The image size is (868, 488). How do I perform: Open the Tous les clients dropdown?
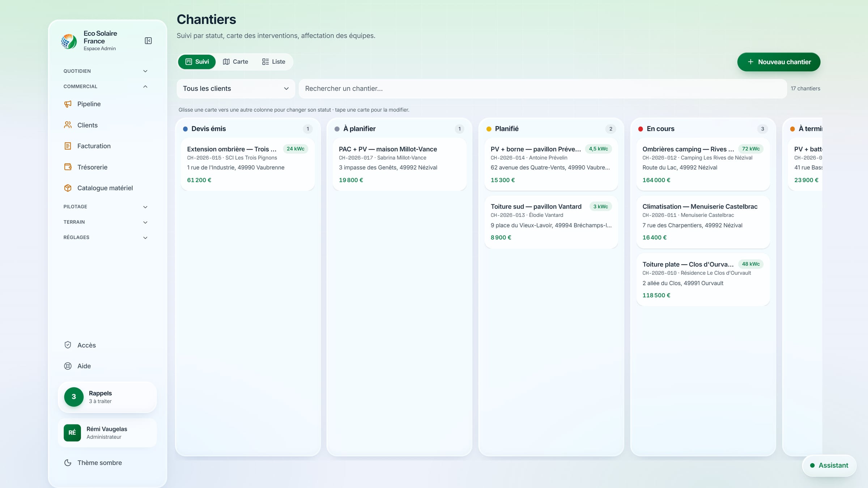coord(236,89)
